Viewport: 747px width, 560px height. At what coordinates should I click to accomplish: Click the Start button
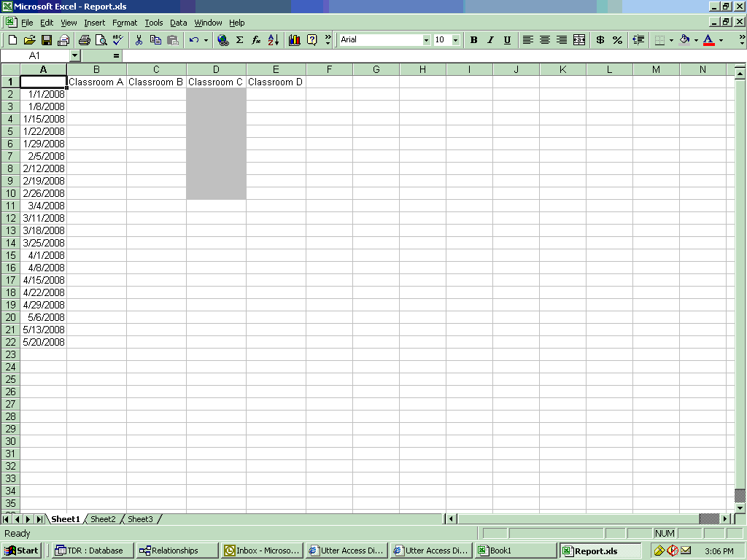pyautogui.click(x=21, y=551)
